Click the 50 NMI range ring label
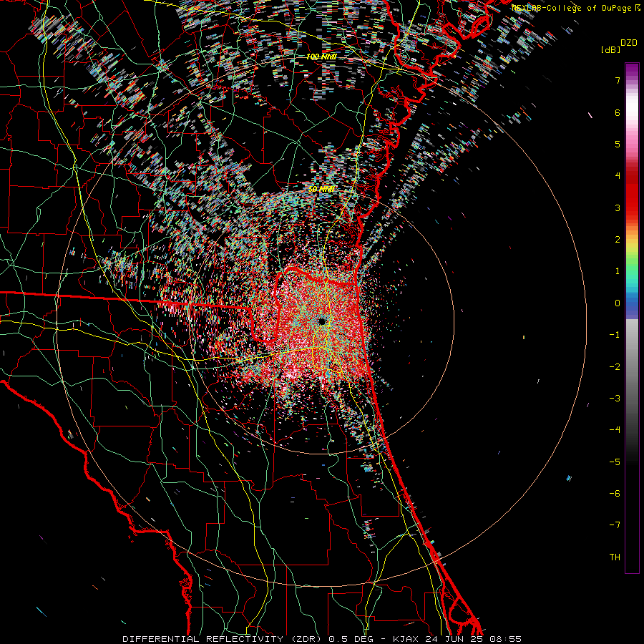Screen dimensions: 644x644 (321, 189)
